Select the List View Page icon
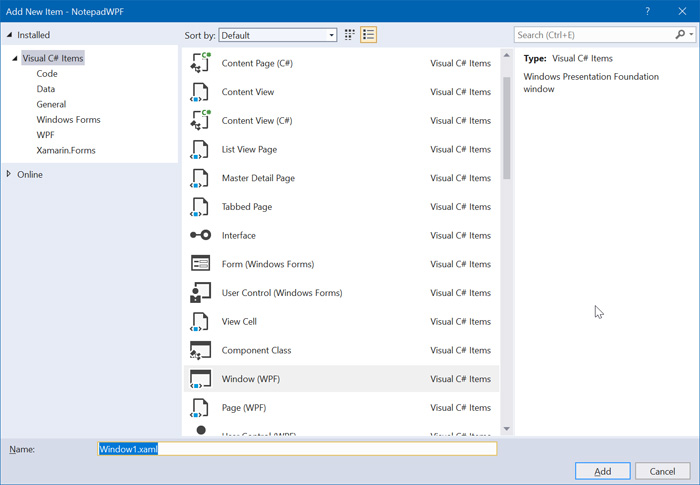This screenshot has width=700, height=485. tap(200, 150)
